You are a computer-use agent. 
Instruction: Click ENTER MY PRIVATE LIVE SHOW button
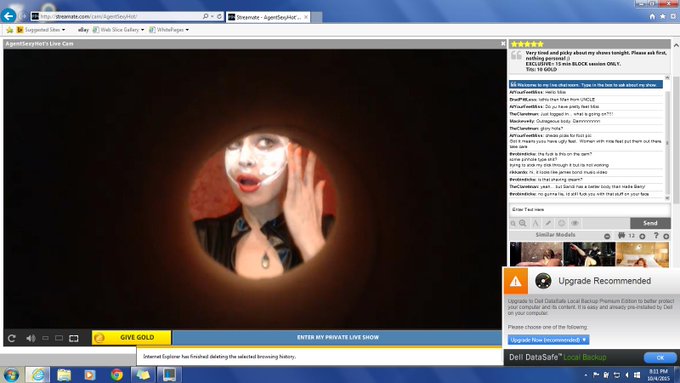click(x=337, y=337)
